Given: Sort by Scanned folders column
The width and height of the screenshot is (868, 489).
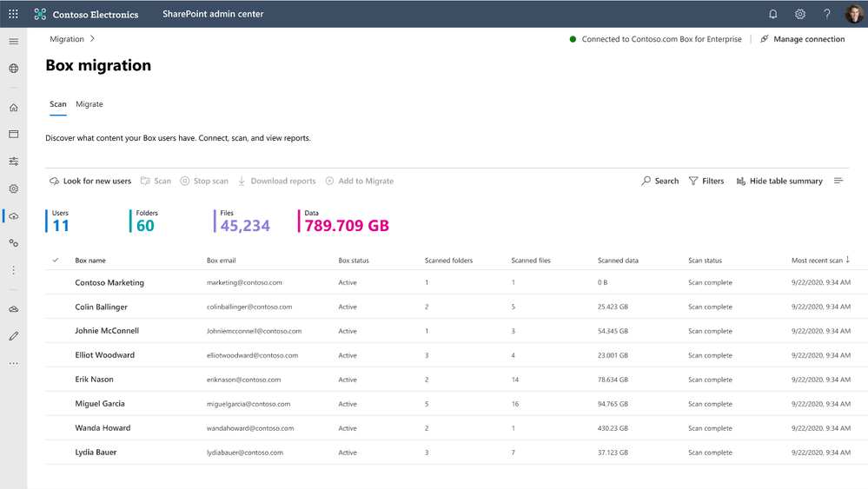Looking at the screenshot, I should (x=449, y=261).
